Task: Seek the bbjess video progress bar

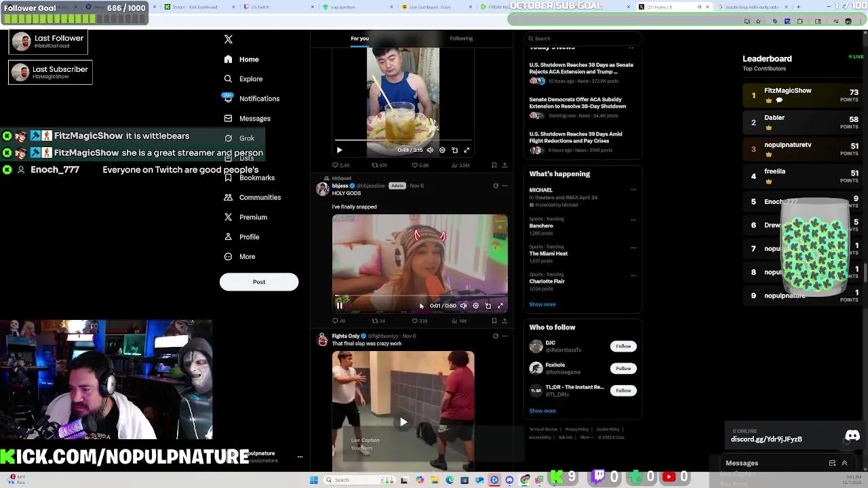Action: click(x=420, y=297)
